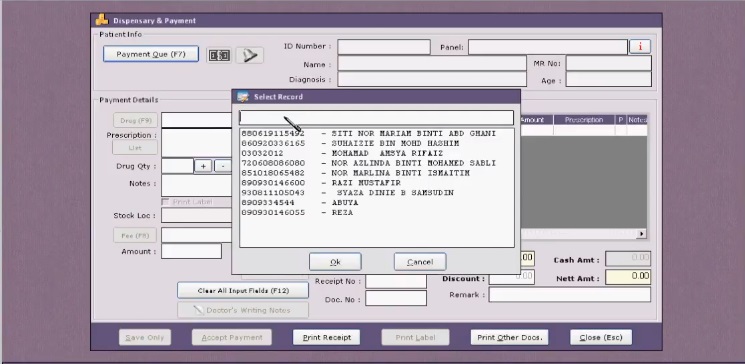Click the Prescription column header
The image size is (745, 364).
click(x=584, y=120)
